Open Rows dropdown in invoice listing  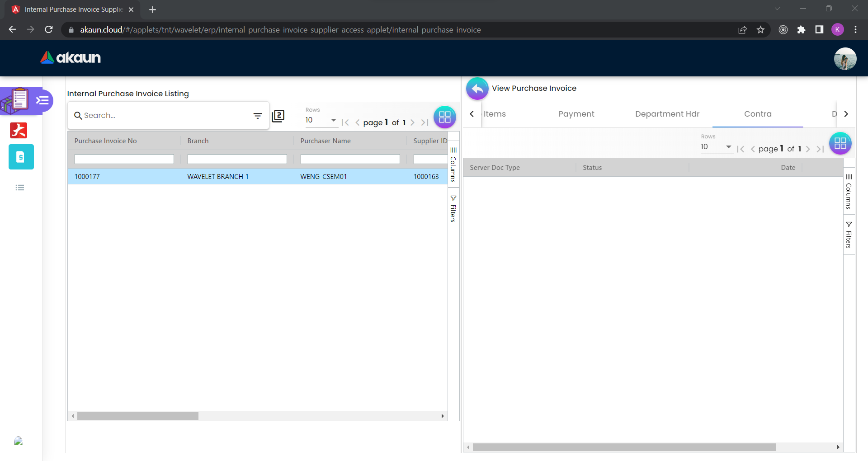(x=321, y=120)
